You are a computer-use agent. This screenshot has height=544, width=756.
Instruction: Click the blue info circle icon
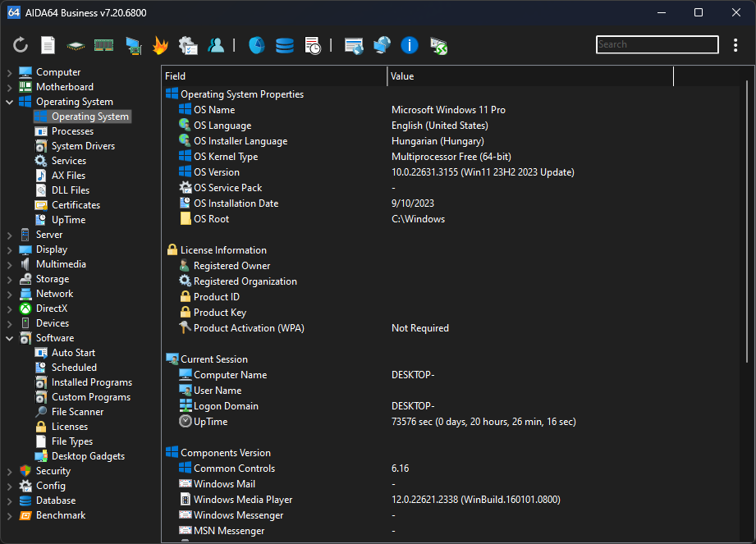click(410, 45)
